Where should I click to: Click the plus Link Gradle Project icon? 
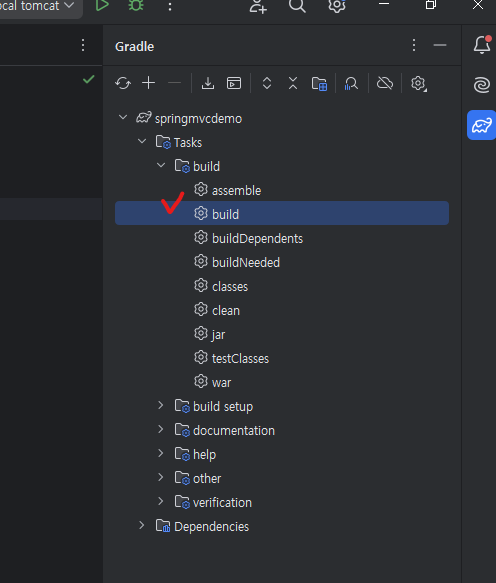[149, 83]
